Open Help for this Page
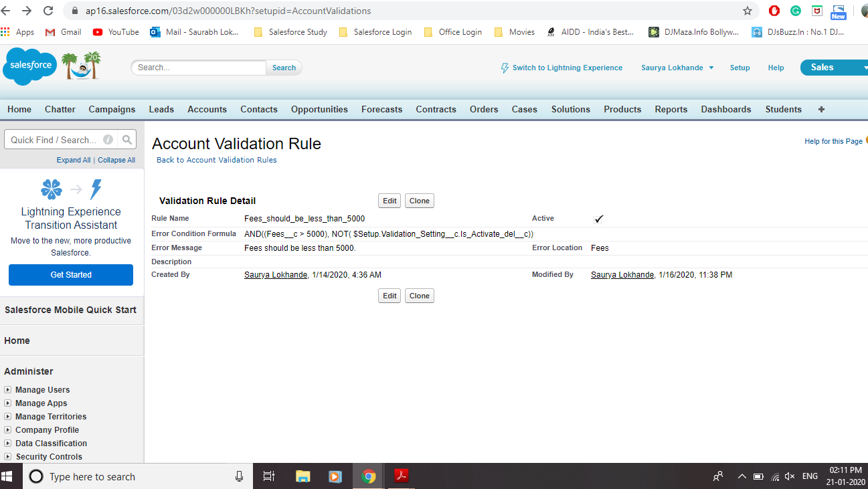The width and height of the screenshot is (868, 489). tap(833, 141)
